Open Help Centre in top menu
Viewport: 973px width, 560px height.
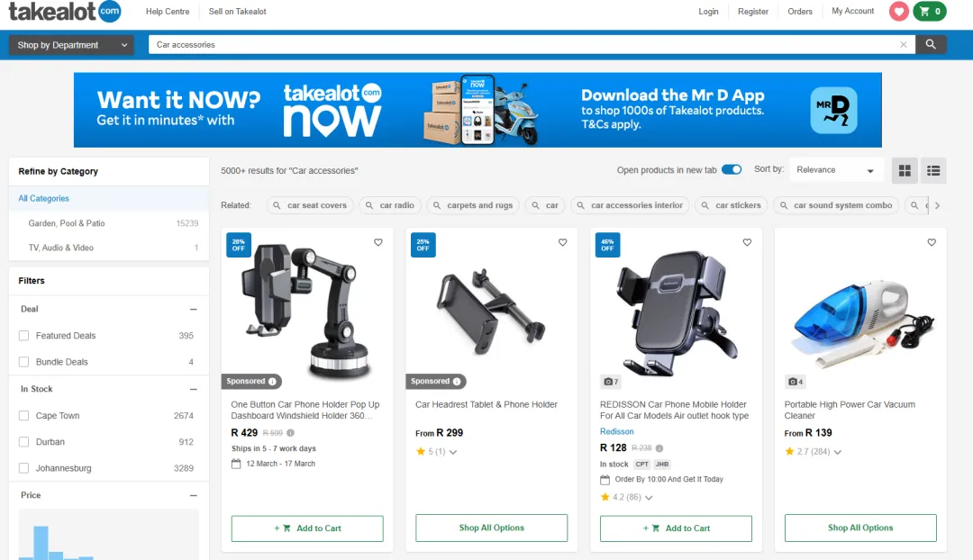pyautogui.click(x=168, y=11)
